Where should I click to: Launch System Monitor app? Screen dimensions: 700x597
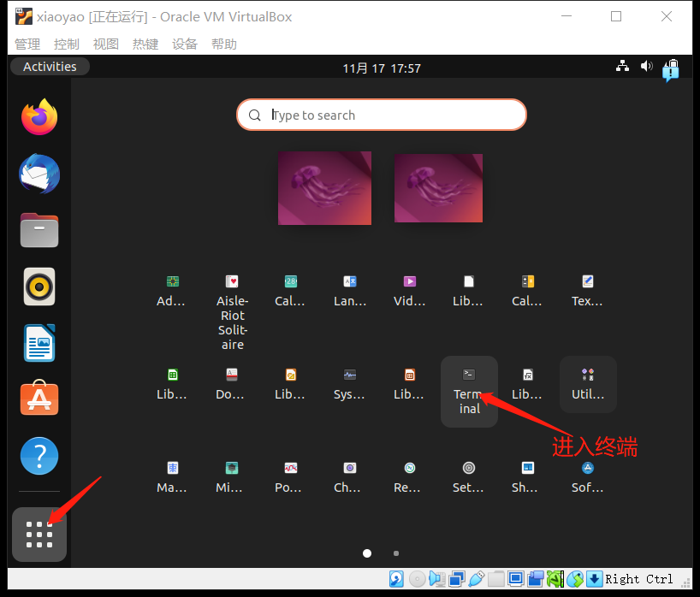tap(350, 384)
